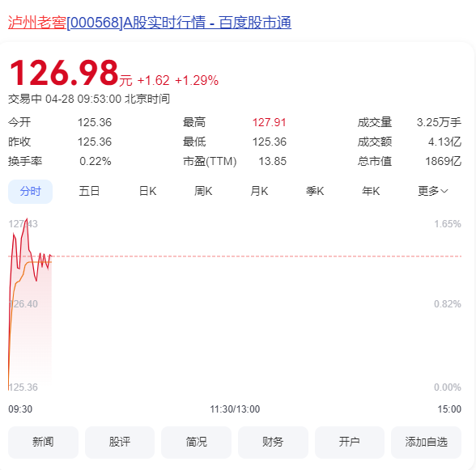Select the 分时 chart tab
Image resolution: width=476 pixels, height=470 pixels.
click(31, 192)
